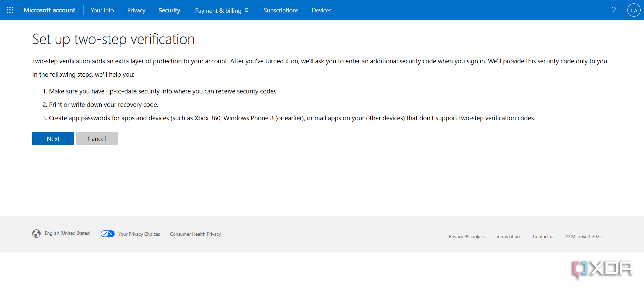Open the Privacy tab in the header

[x=136, y=10]
